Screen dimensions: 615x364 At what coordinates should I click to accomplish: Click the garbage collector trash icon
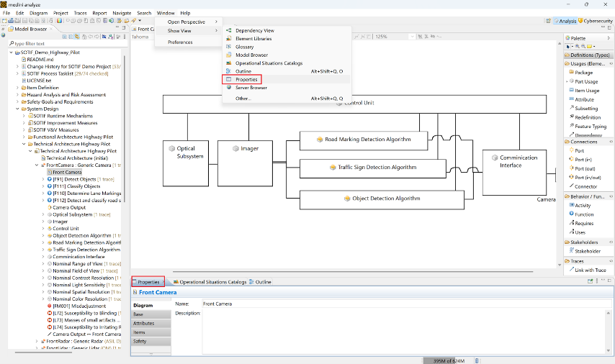coord(477,360)
